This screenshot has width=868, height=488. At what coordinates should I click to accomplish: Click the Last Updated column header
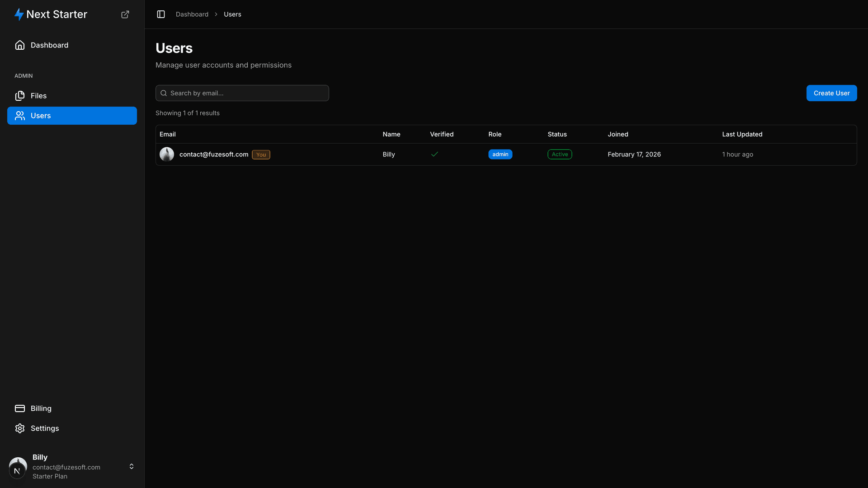(x=742, y=134)
